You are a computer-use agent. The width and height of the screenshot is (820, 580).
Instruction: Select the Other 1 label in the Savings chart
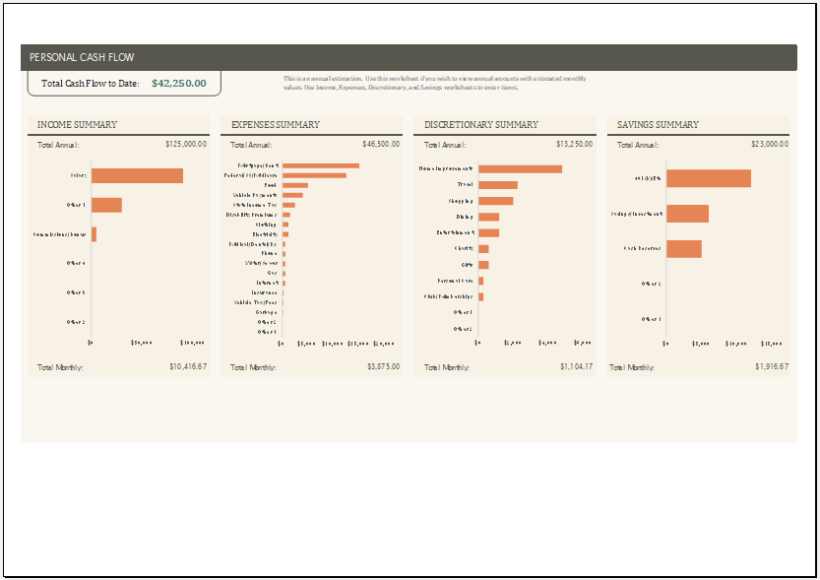[651, 318]
